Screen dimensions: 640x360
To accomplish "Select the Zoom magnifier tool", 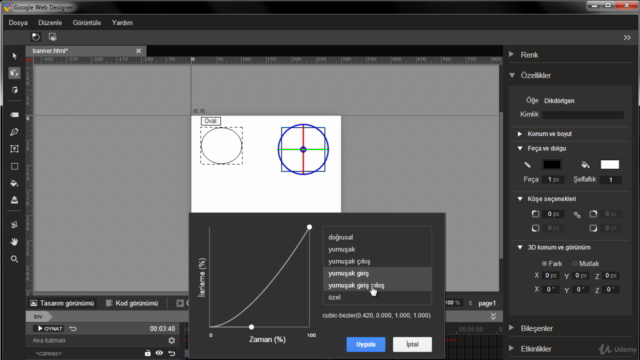I will pos(14,259).
